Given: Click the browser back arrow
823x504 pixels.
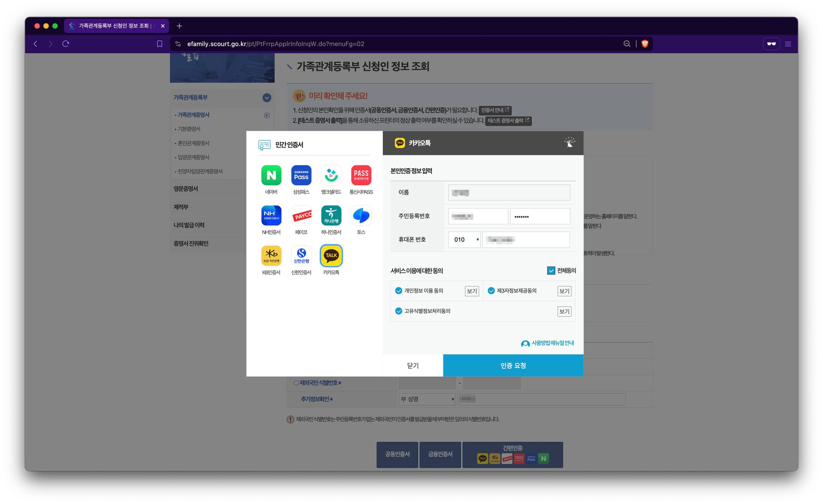Looking at the screenshot, I should click(x=36, y=44).
